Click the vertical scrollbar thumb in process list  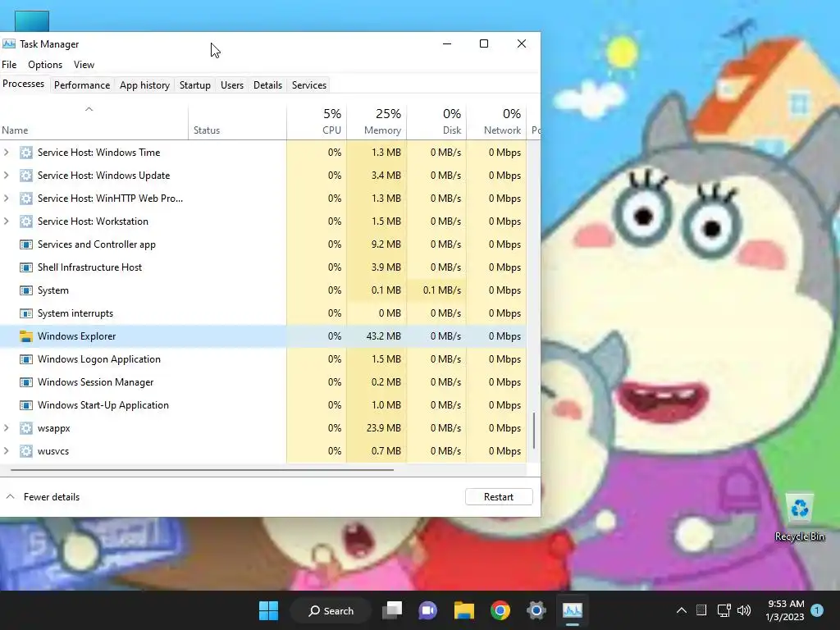(x=534, y=431)
